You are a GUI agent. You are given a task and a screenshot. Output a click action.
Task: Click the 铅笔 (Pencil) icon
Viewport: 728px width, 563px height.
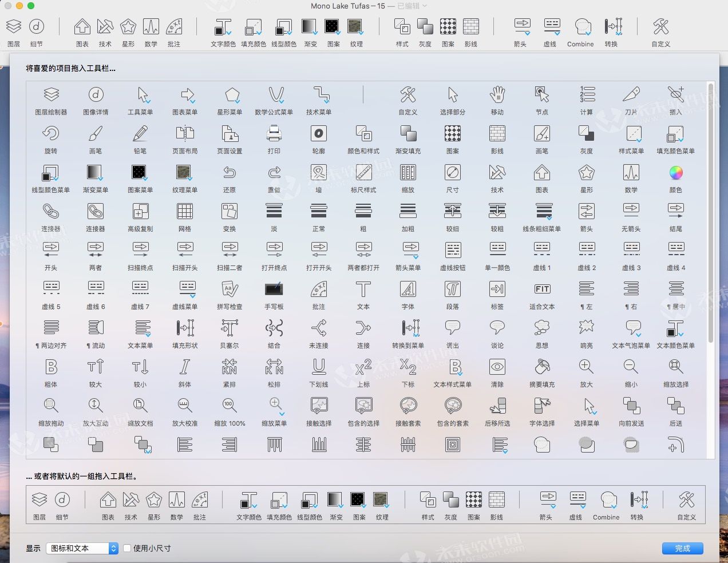[x=140, y=134]
